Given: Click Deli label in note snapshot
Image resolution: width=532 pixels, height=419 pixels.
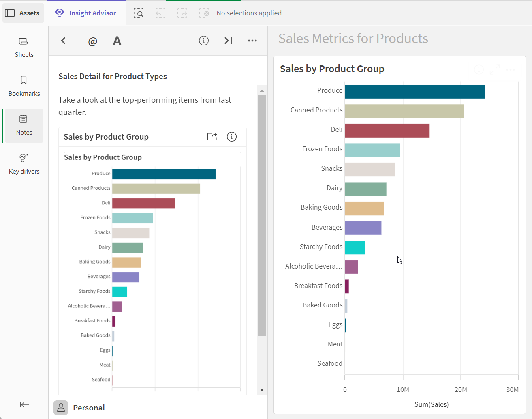Looking at the screenshot, I should (106, 203).
